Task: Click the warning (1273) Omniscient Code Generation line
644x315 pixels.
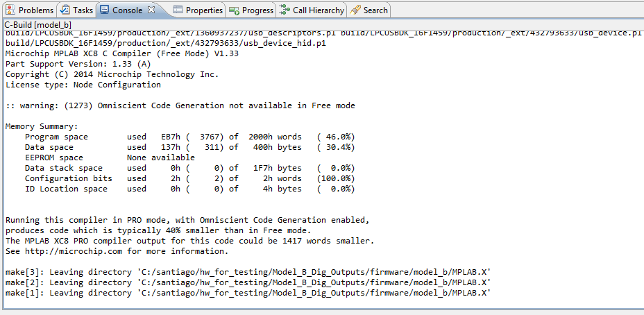Action: pyautogui.click(x=180, y=105)
